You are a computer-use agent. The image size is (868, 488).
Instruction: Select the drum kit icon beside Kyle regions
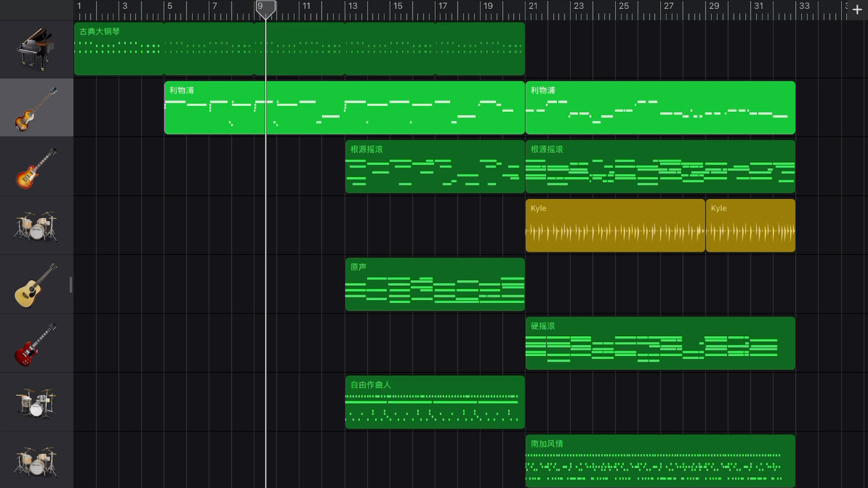point(36,226)
